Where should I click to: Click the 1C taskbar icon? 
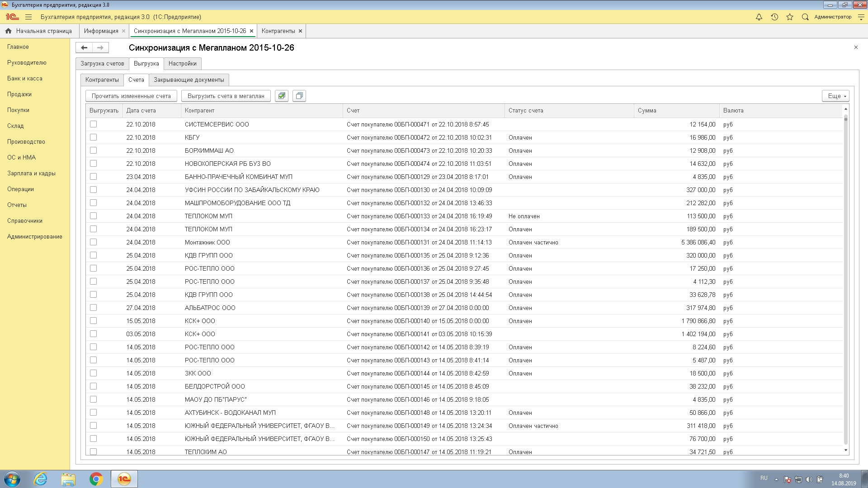(x=124, y=479)
